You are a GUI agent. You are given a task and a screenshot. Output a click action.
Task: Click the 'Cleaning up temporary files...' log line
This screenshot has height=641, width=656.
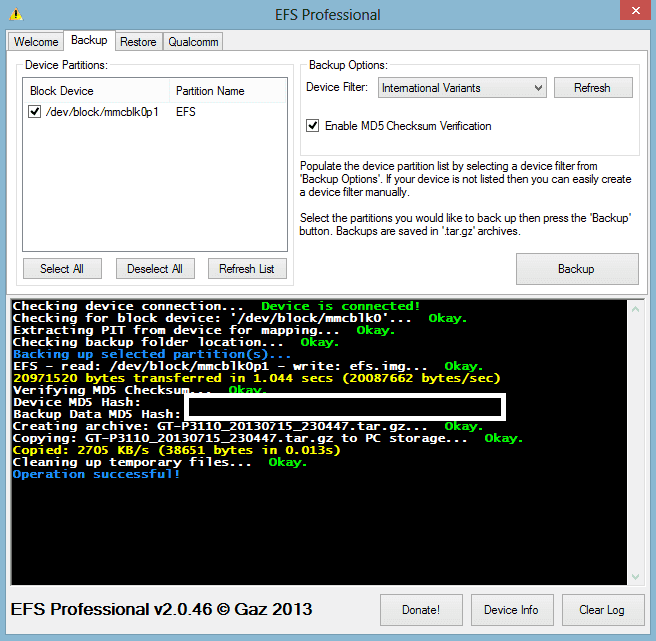[x=160, y=462]
